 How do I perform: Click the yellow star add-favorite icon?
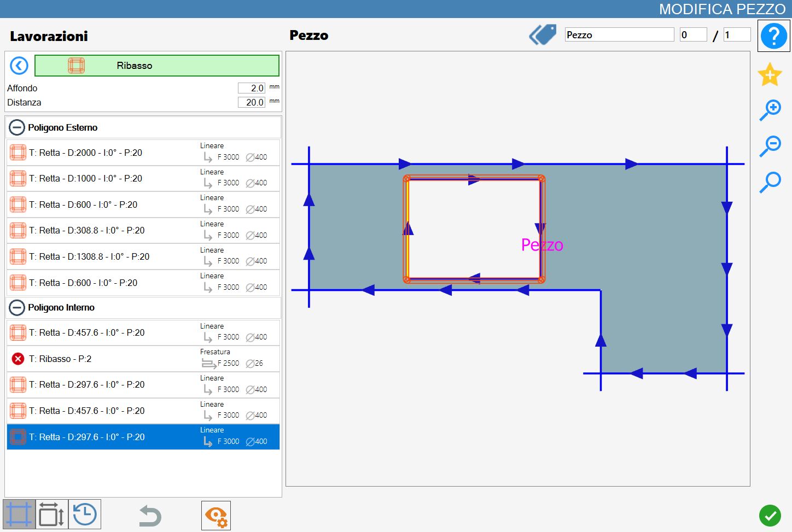(x=770, y=74)
